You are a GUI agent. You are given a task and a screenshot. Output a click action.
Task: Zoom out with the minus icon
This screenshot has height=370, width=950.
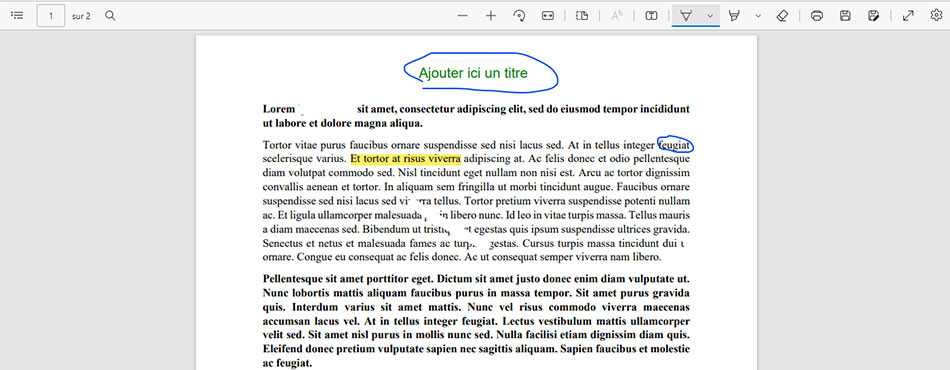coord(463,16)
